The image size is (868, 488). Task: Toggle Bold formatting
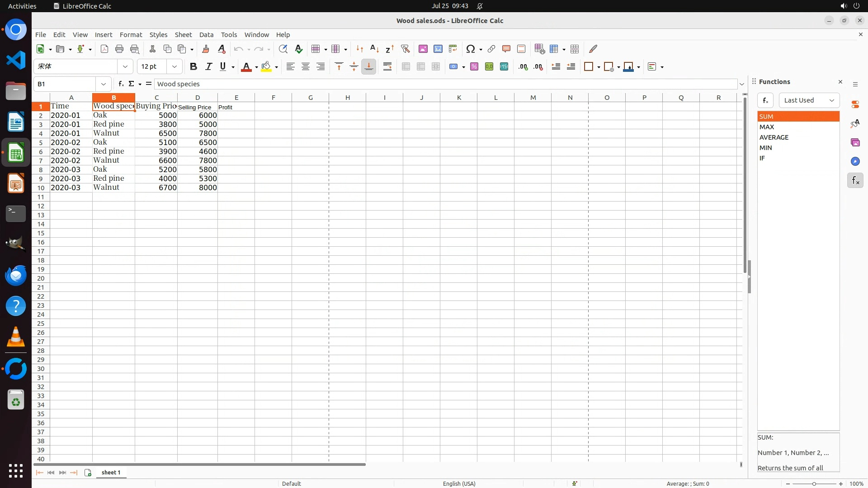coord(193,66)
